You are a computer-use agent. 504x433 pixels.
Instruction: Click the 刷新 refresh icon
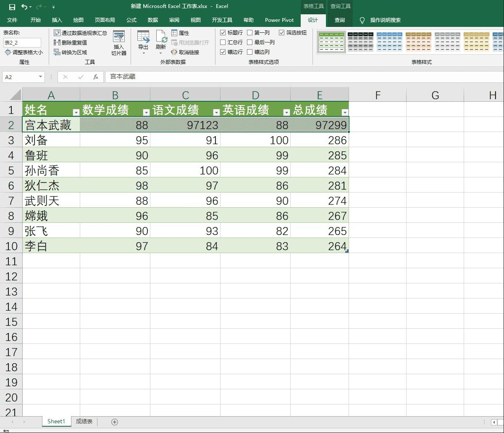click(x=161, y=40)
